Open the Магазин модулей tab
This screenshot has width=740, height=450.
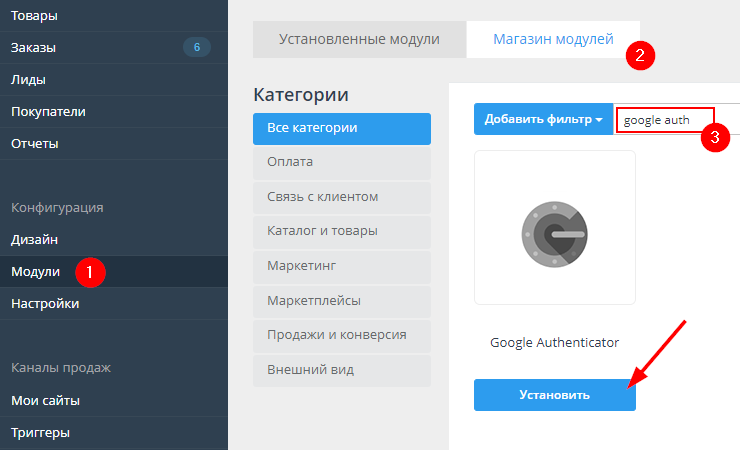(553, 40)
